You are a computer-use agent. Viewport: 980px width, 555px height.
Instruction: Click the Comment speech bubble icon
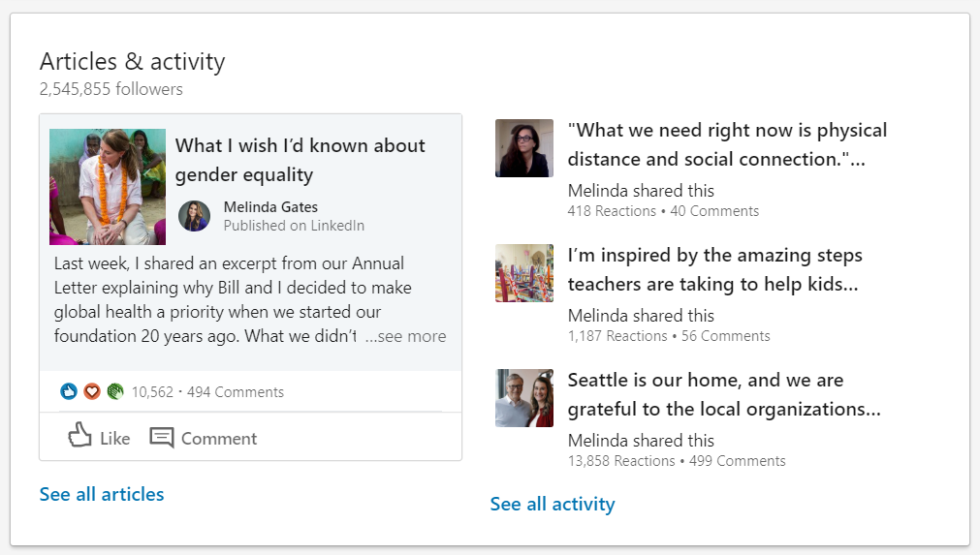[162, 438]
